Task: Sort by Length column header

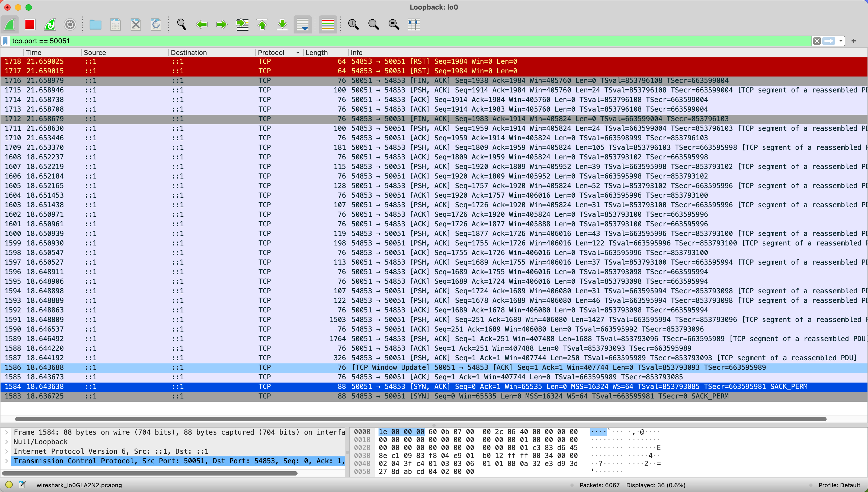Action: click(325, 53)
